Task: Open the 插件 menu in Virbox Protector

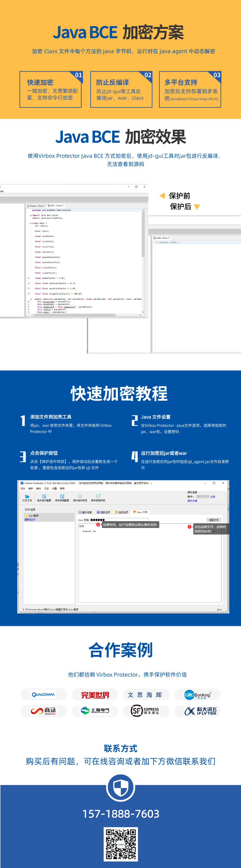Action: point(38,488)
